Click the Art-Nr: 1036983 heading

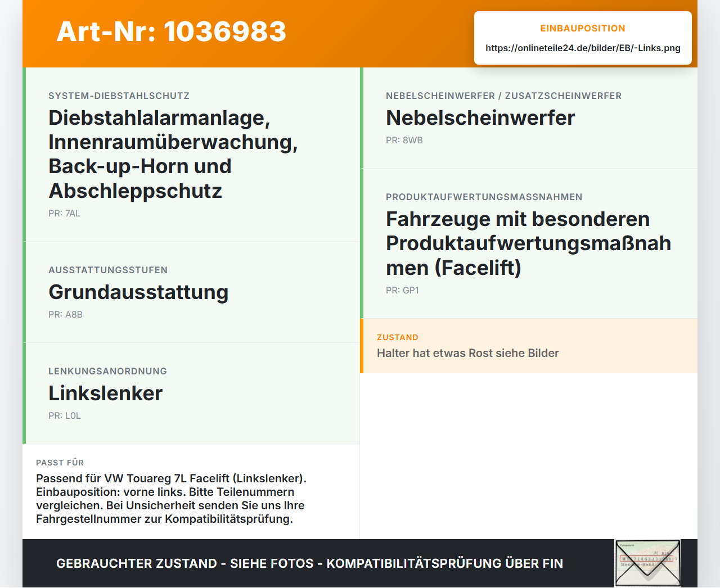(172, 31)
